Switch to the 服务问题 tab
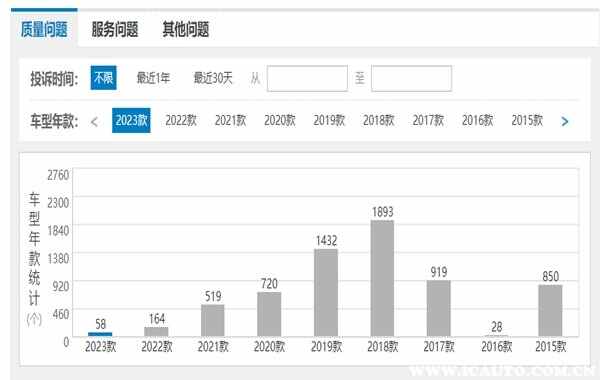The width and height of the screenshot is (600, 380). (x=114, y=29)
